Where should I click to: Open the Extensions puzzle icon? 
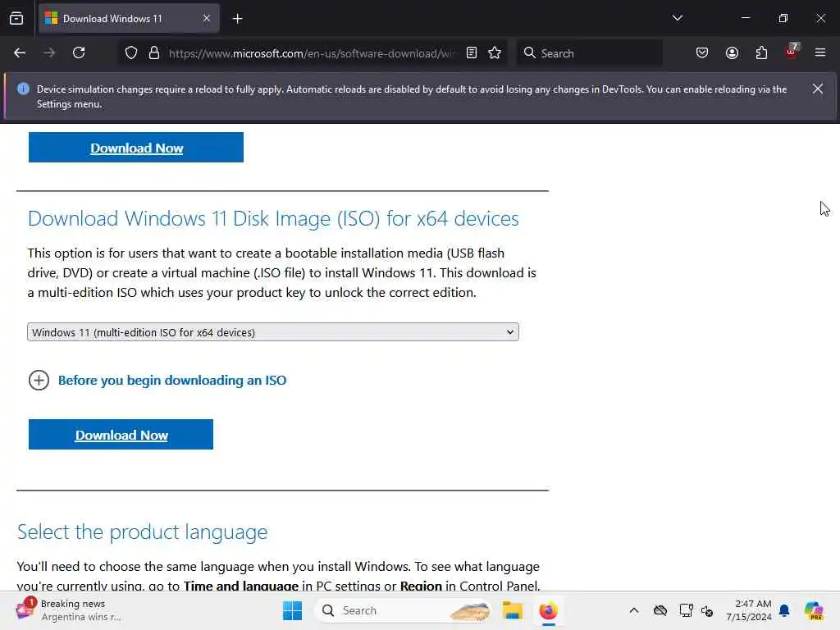pos(761,52)
